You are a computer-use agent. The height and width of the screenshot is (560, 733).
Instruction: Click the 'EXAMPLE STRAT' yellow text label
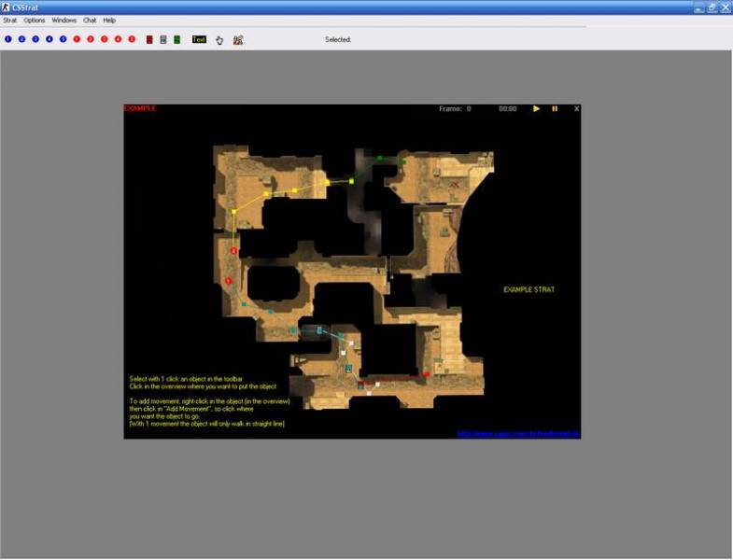point(529,289)
